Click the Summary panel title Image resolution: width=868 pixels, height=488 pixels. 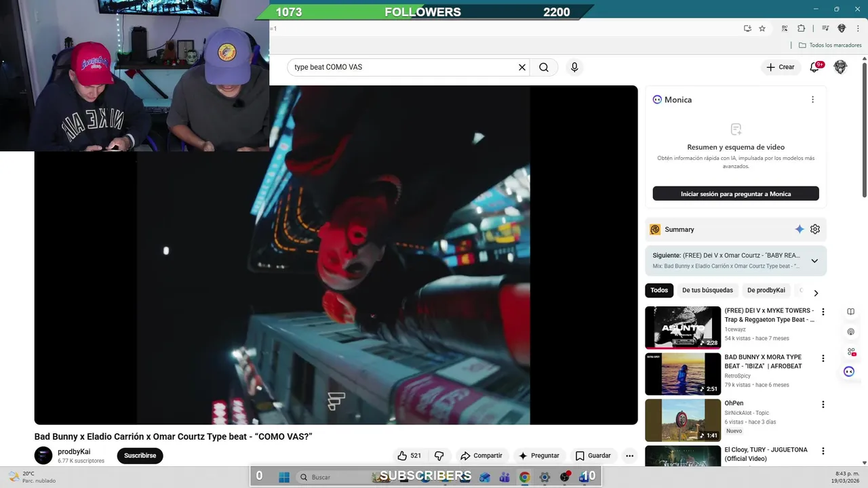click(x=679, y=230)
